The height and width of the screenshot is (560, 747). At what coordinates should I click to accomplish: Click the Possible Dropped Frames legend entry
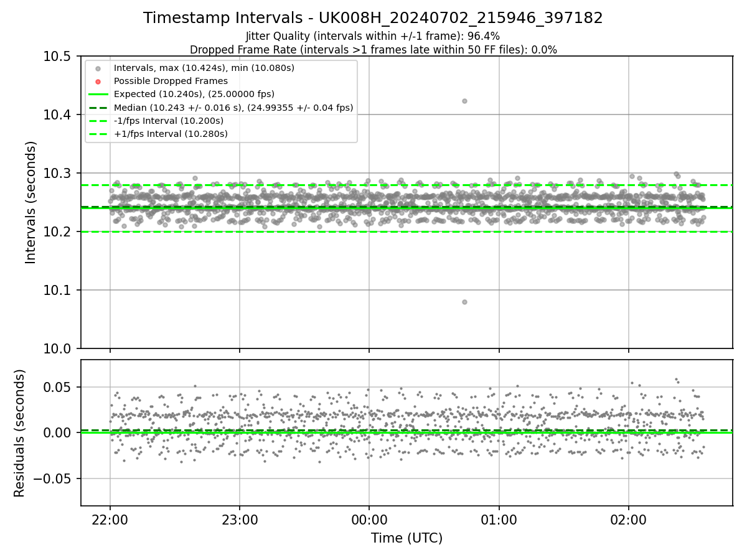171,81
